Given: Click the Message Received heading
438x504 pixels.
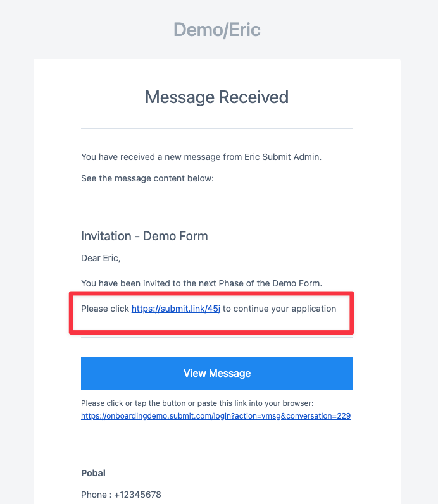Looking at the screenshot, I should tap(216, 97).
